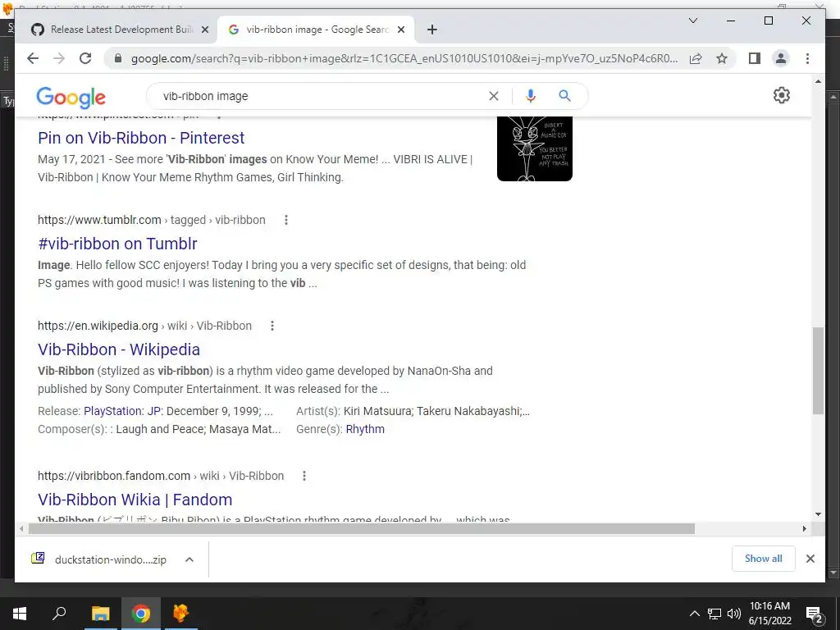Click the horizontal scroll left arrow
Screen dimensions: 840x630
[x=21, y=529]
